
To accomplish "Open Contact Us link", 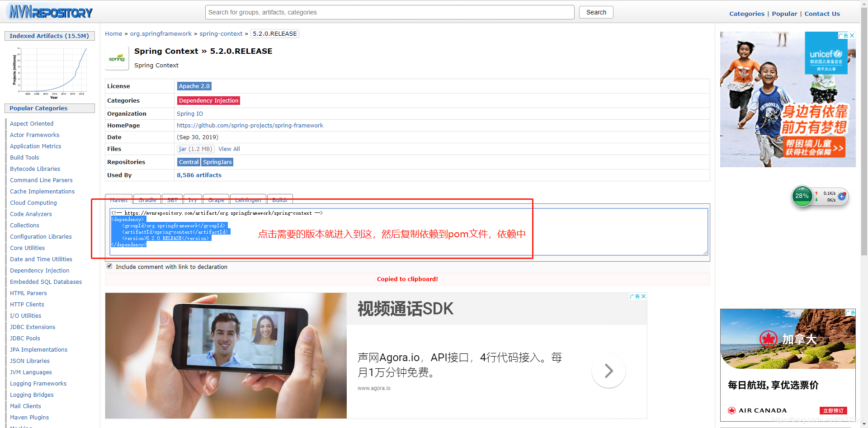I will click(x=822, y=14).
